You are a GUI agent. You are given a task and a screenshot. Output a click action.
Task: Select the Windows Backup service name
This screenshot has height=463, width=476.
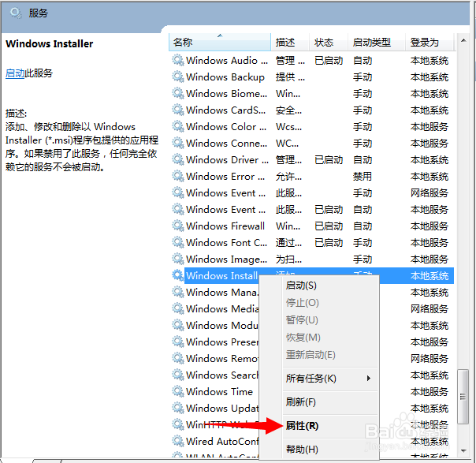click(225, 77)
